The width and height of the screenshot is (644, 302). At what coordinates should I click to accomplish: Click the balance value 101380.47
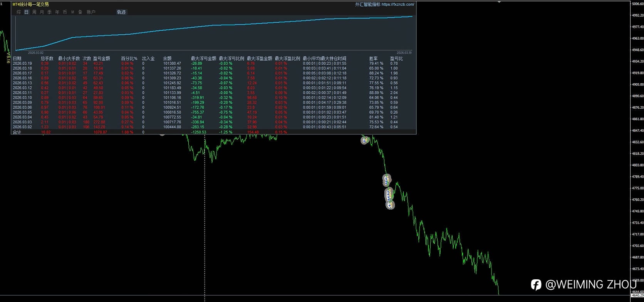click(172, 64)
